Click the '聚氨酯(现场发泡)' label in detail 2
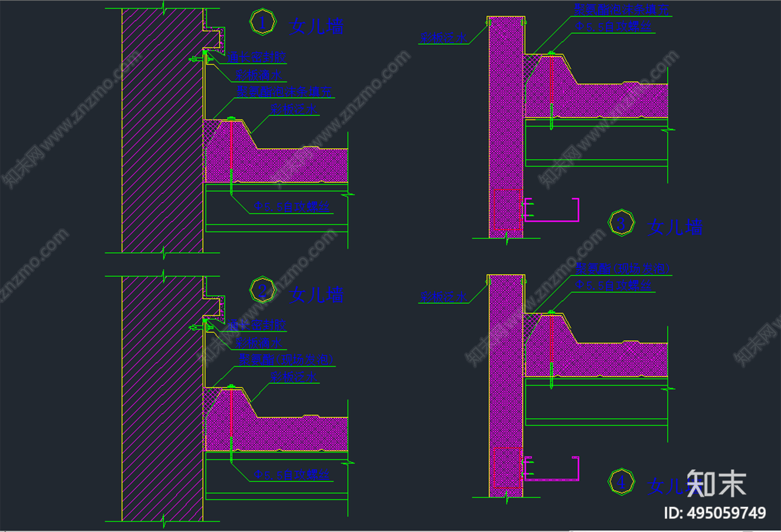Image resolution: width=781 pixels, height=532 pixels. point(286,359)
